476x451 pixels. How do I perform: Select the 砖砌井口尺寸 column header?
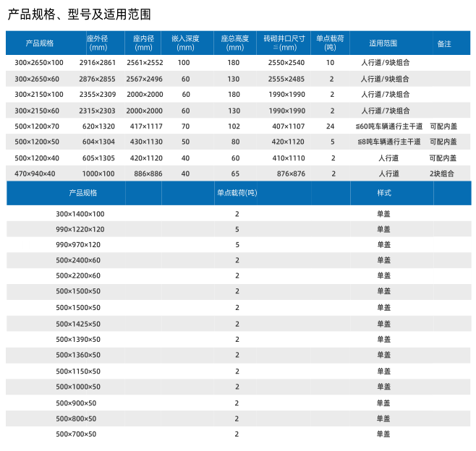click(284, 43)
